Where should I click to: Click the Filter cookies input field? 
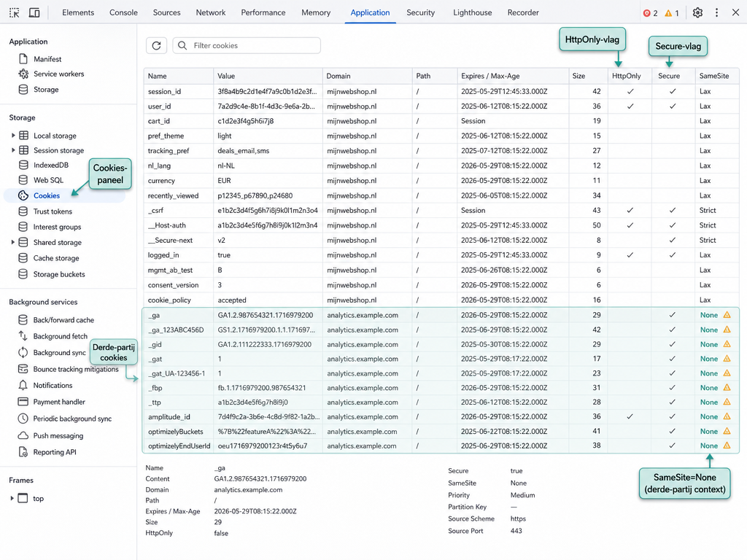click(x=247, y=46)
